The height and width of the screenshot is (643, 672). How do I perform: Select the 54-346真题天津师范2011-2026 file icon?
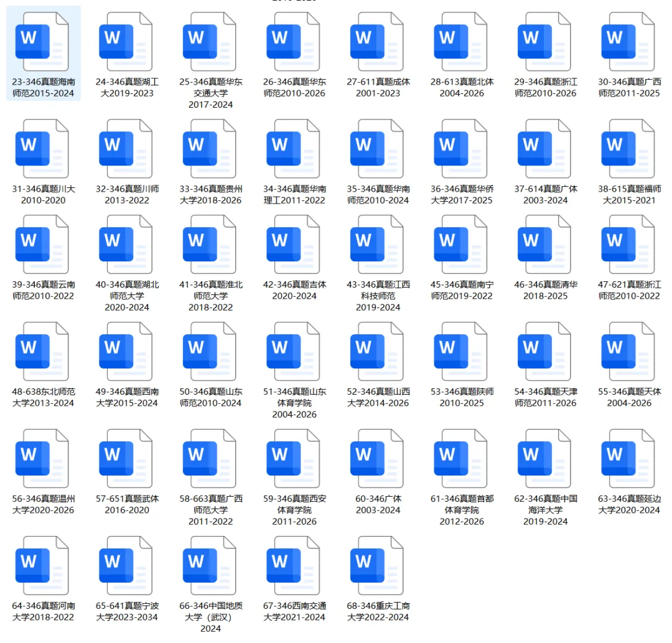click(544, 352)
